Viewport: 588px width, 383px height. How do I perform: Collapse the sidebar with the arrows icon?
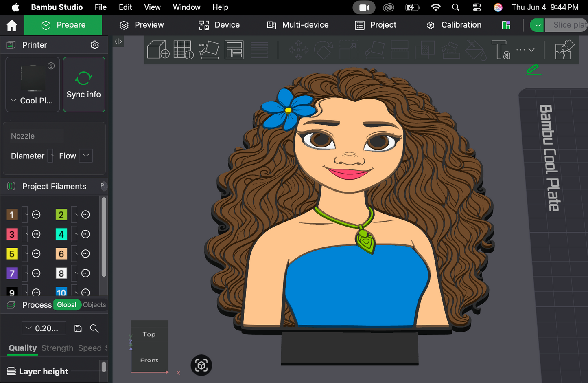tap(118, 41)
